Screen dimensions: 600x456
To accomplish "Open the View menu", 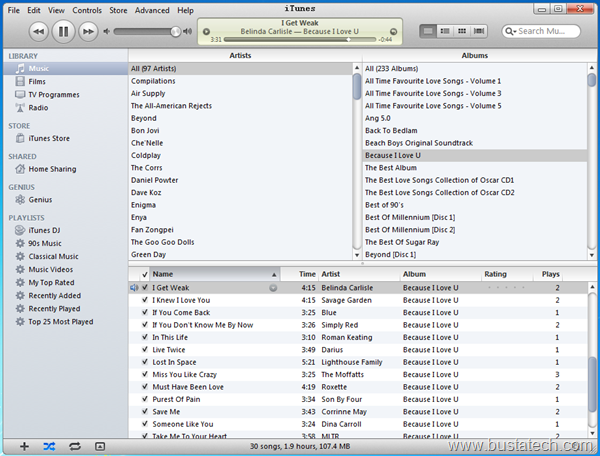I will coord(56,10).
